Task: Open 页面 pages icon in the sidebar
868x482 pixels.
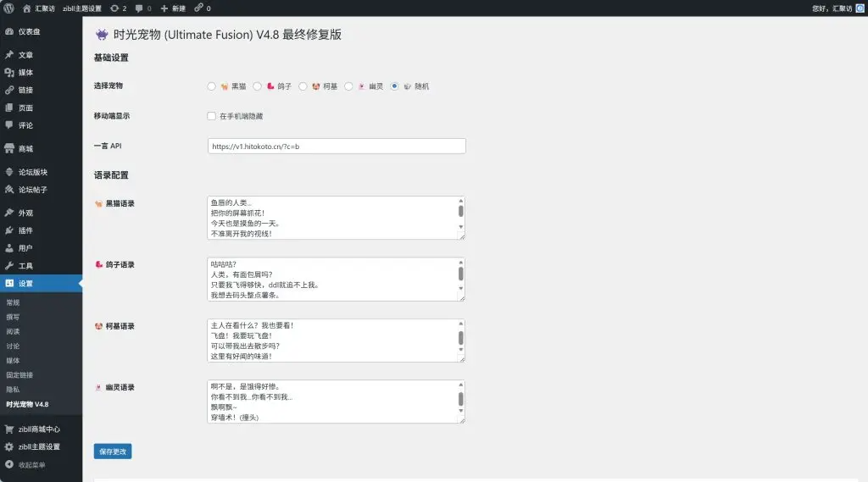Action: click(x=9, y=108)
